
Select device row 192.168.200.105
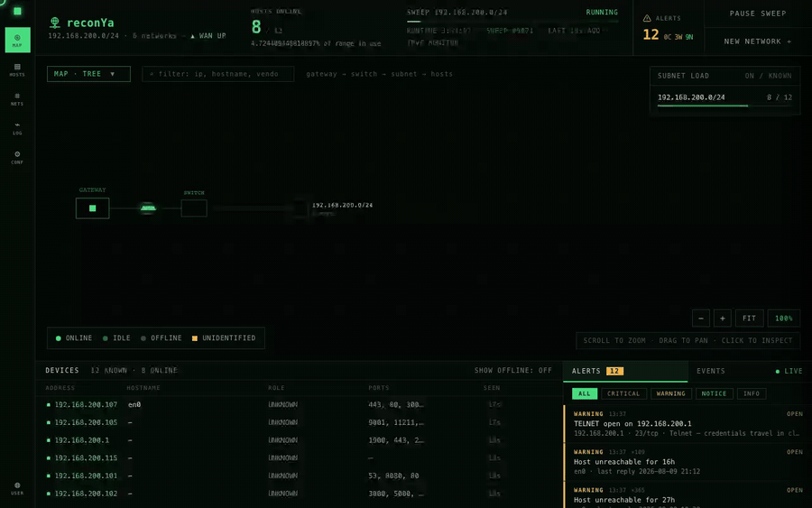299,422
